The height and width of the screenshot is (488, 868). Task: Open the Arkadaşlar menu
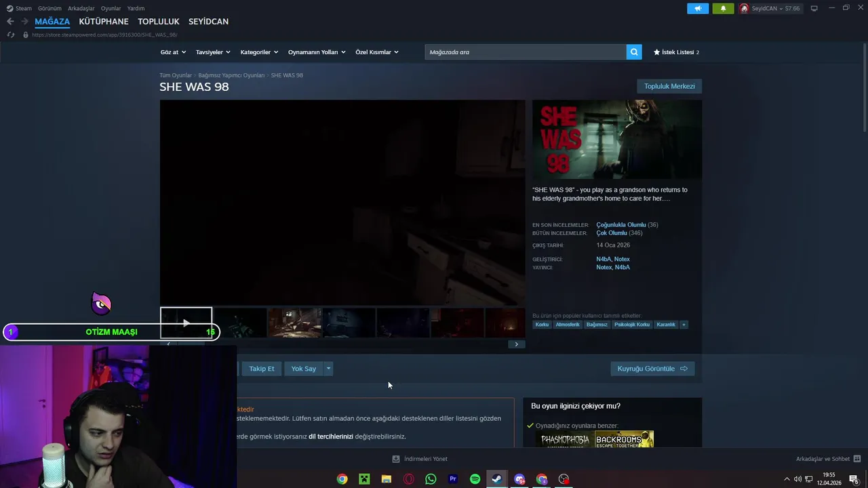click(x=81, y=8)
